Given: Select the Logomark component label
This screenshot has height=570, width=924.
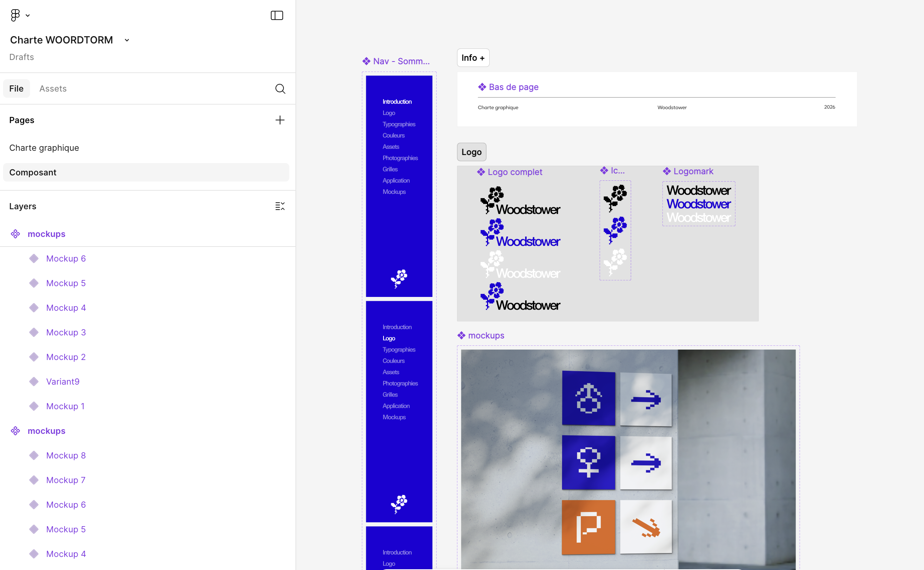Looking at the screenshot, I should pos(693,171).
